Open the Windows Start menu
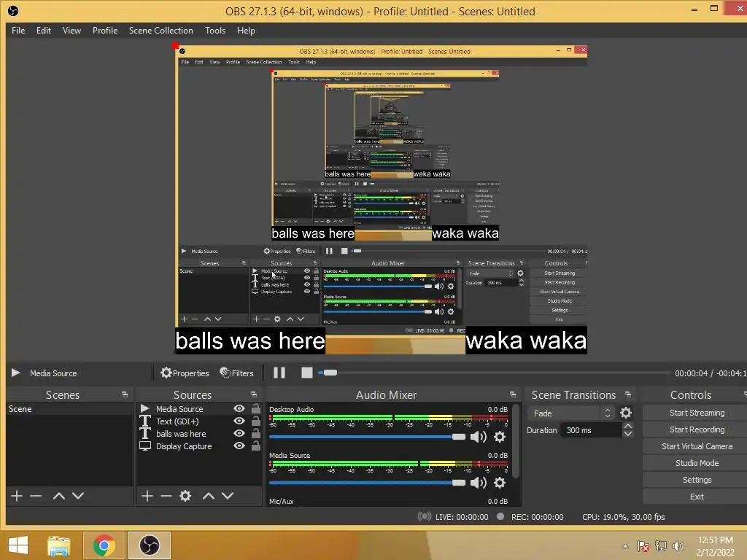Screen dimensions: 747x560 (18, 545)
